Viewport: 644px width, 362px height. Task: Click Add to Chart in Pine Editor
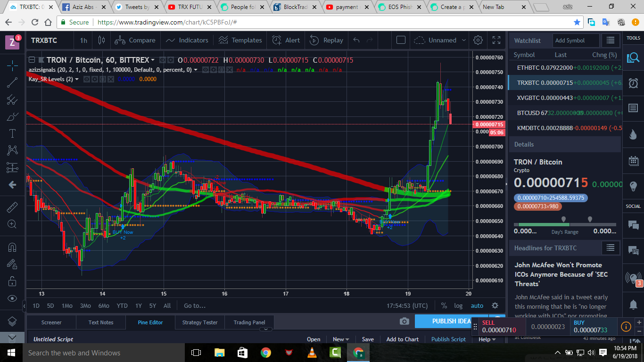coord(403,339)
